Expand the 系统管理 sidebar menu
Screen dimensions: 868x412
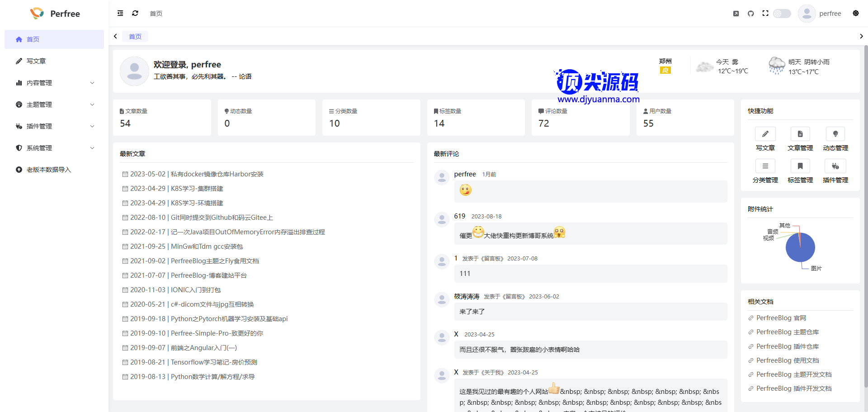pos(54,148)
